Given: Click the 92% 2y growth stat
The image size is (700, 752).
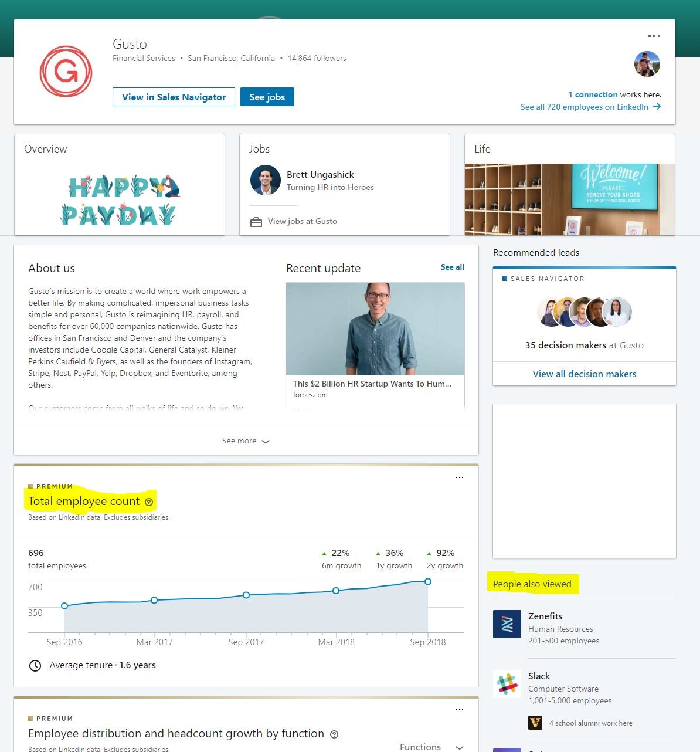Looking at the screenshot, I should tap(445, 559).
